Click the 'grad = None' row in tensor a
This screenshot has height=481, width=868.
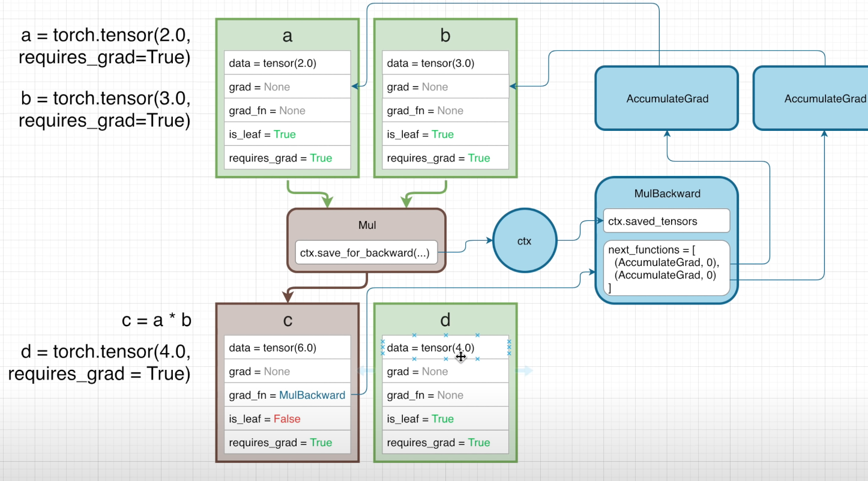click(x=288, y=86)
